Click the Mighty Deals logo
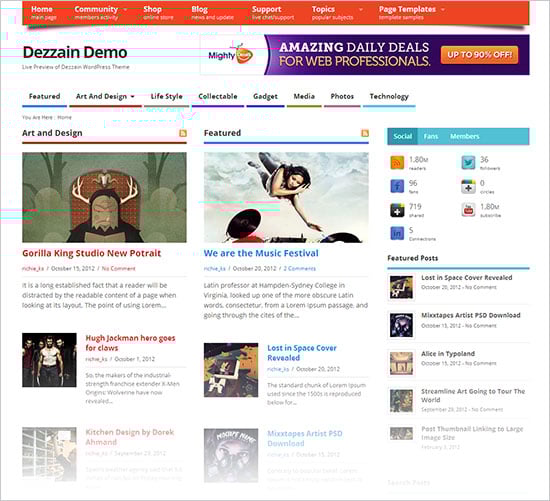 230,55
